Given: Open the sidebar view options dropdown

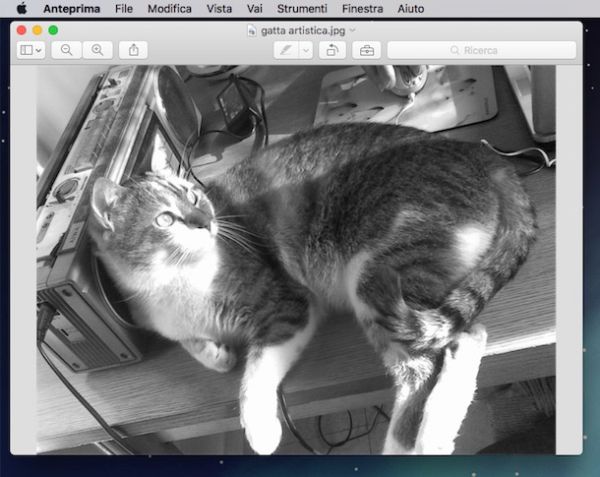Looking at the screenshot, I should (x=31, y=50).
